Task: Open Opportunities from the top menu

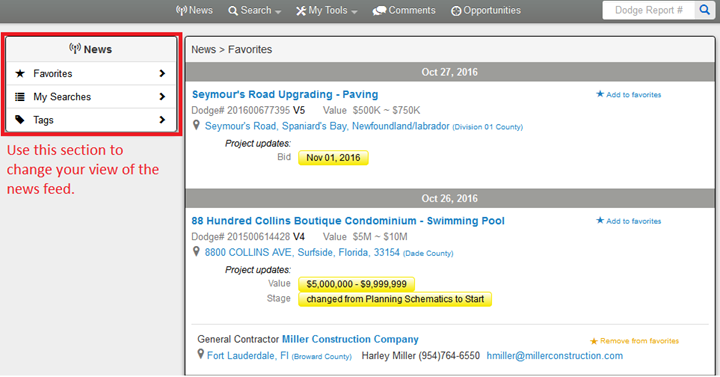Action: (x=486, y=11)
